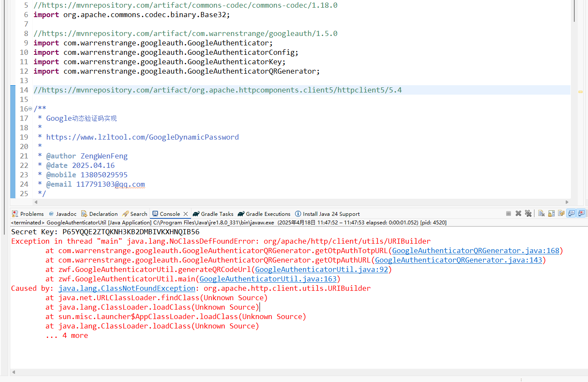Click the lzltool.com GoogleDynamicPassword URL text
Image resolution: width=588 pixels, height=382 pixels.
tap(143, 137)
